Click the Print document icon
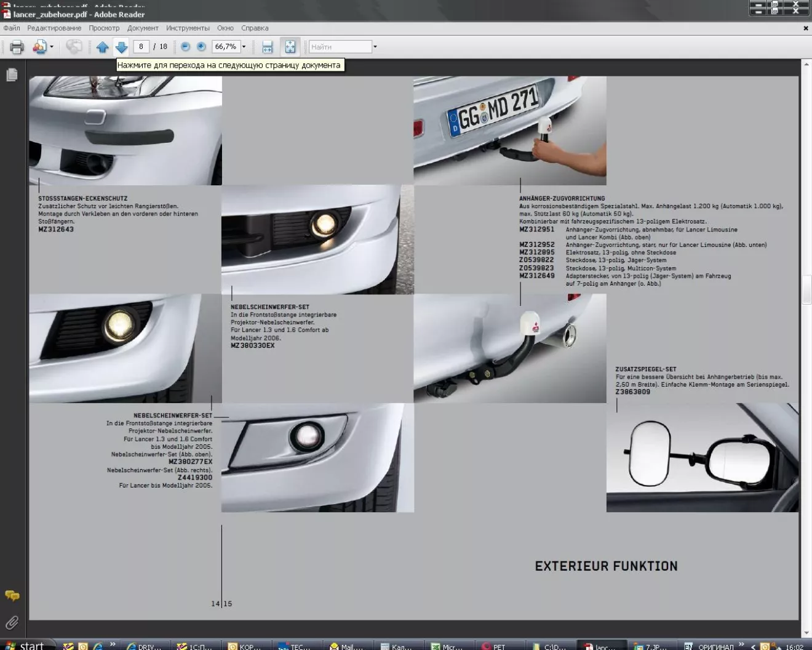This screenshot has width=812, height=650. (17, 47)
